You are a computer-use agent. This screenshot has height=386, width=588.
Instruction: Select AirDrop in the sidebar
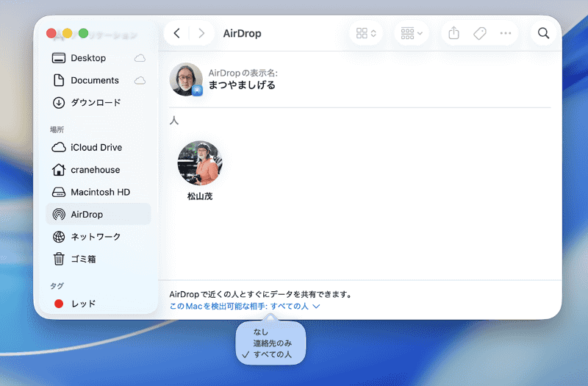point(98,214)
